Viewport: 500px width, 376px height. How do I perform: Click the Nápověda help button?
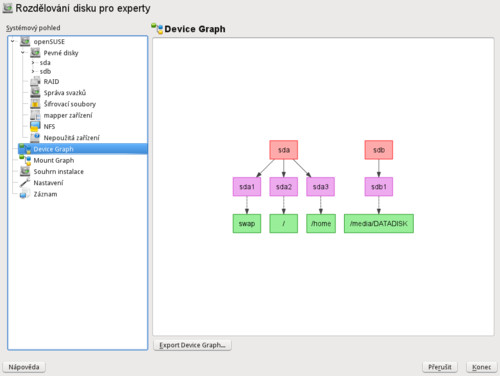click(24, 367)
